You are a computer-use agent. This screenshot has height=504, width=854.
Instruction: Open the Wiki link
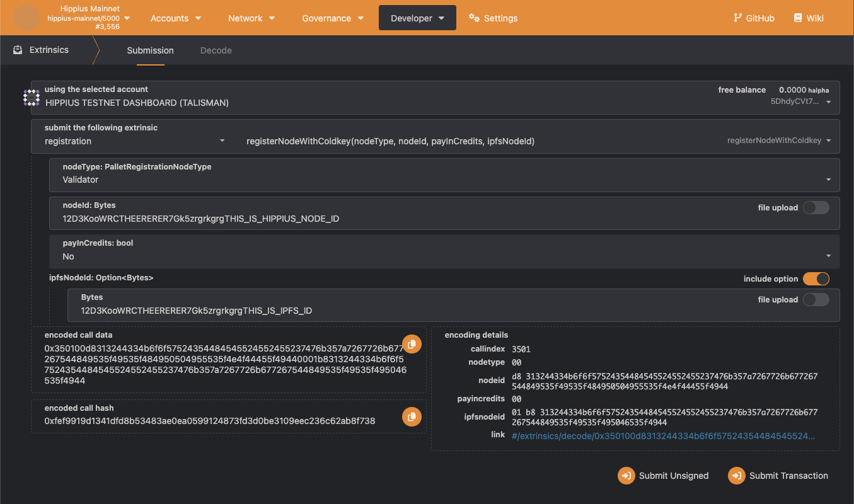click(x=809, y=18)
